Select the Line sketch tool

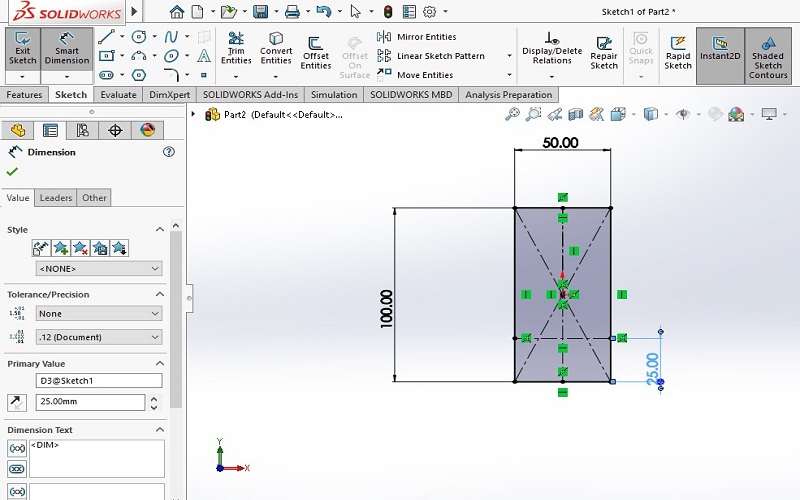[106, 37]
